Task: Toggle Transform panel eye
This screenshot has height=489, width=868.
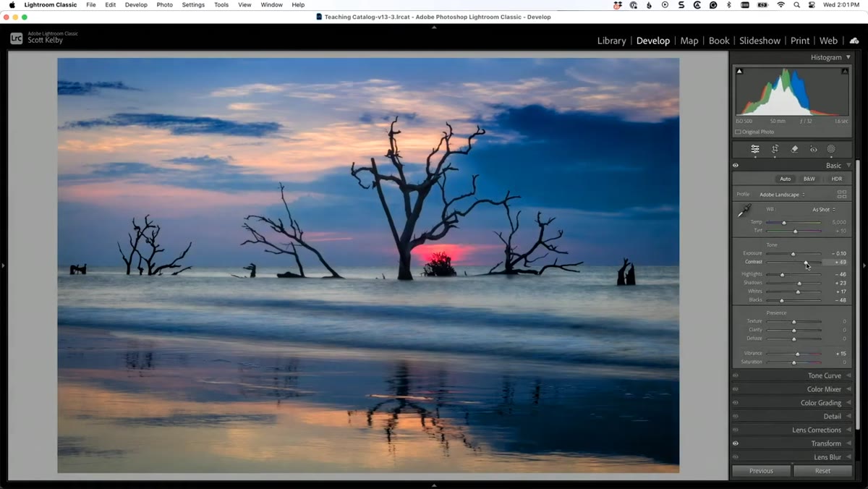Action: (x=736, y=443)
